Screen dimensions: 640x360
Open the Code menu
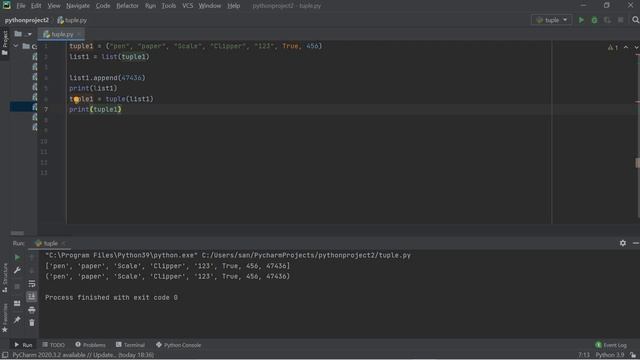coord(103,6)
